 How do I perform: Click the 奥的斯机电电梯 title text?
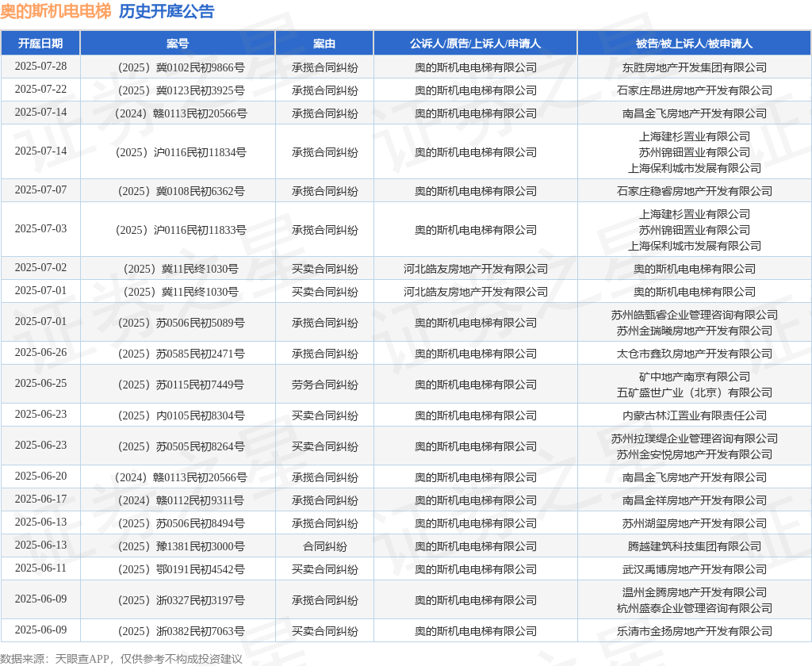point(56,11)
